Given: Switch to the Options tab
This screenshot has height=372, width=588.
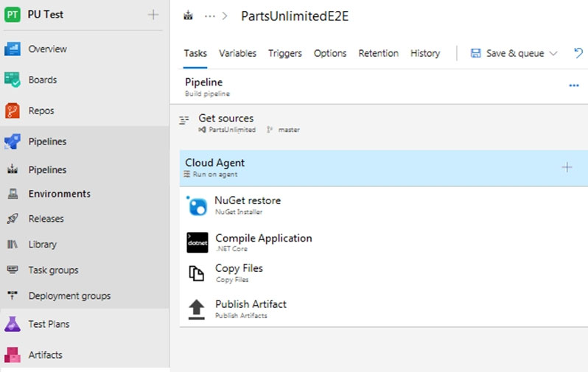Looking at the screenshot, I should point(330,53).
